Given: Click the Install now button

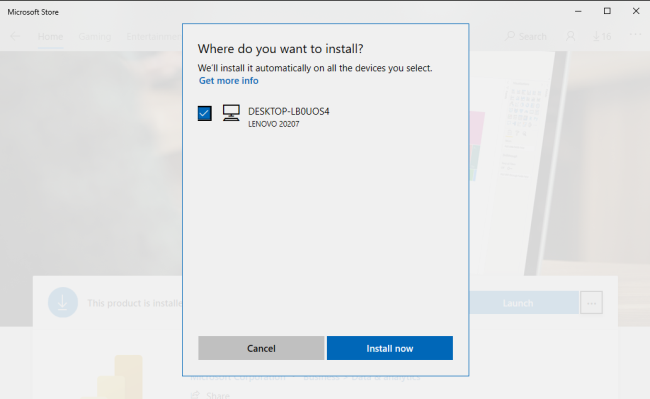Looking at the screenshot, I should 390,348.
